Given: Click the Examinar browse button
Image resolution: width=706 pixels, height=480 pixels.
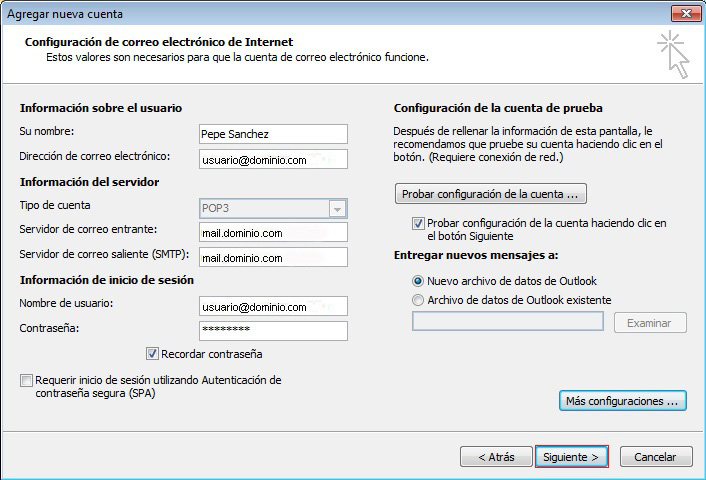Looking at the screenshot, I should pos(650,323).
